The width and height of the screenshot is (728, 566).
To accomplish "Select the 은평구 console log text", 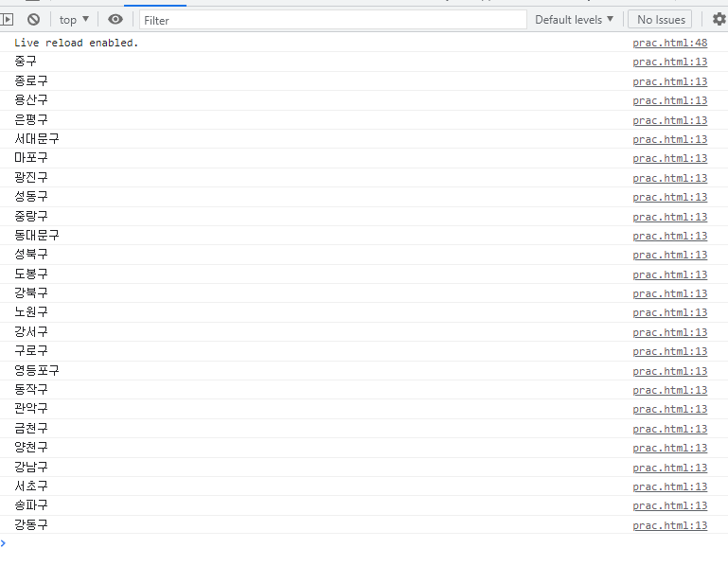I will click(30, 119).
